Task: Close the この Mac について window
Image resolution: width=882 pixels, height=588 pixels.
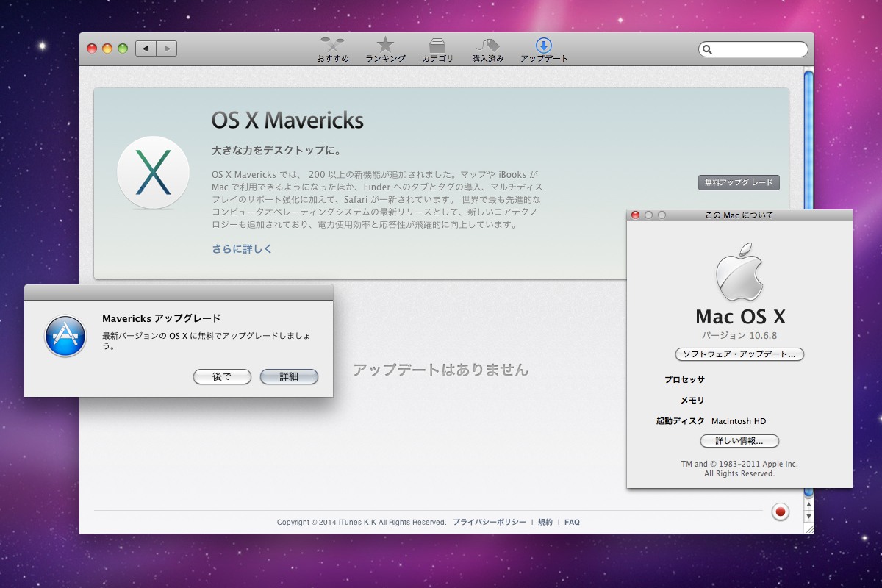Action: pyautogui.click(x=636, y=215)
